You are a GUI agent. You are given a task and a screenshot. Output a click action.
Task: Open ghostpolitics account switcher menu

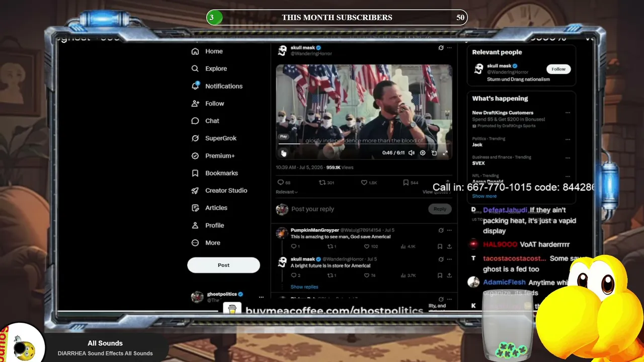click(x=261, y=297)
